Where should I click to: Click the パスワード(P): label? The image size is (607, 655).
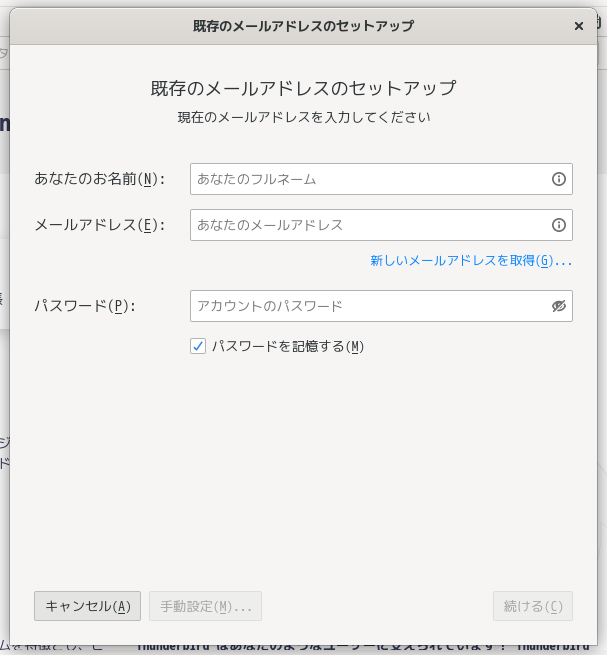point(85,306)
